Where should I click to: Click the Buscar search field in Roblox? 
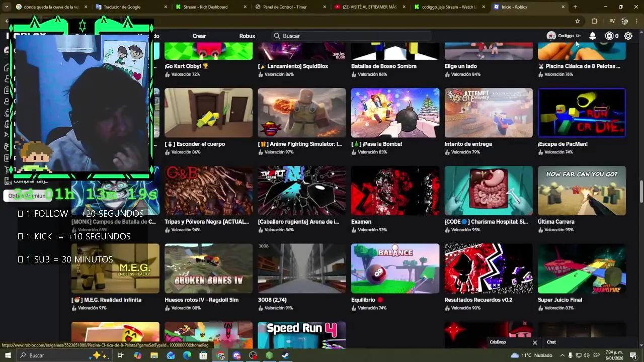[x=352, y=36]
